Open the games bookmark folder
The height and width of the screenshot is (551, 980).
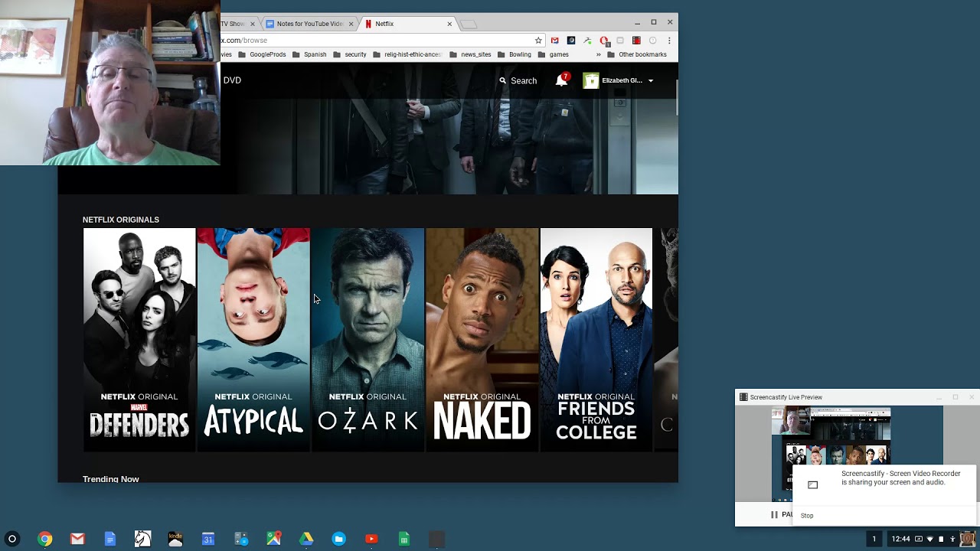pyautogui.click(x=554, y=54)
